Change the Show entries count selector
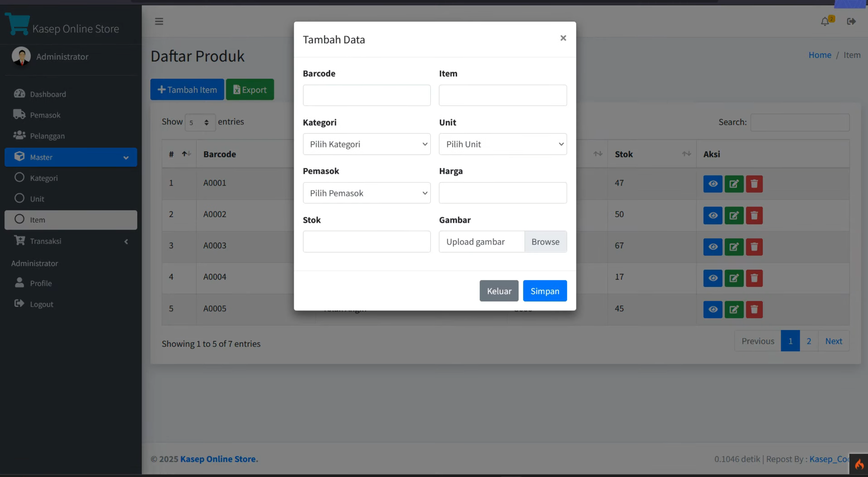This screenshot has height=477, width=868. tap(200, 122)
